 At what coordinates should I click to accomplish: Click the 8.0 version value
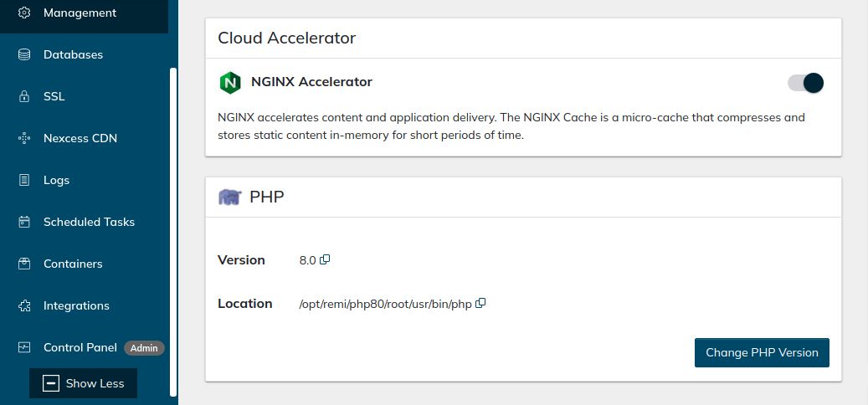click(x=307, y=260)
